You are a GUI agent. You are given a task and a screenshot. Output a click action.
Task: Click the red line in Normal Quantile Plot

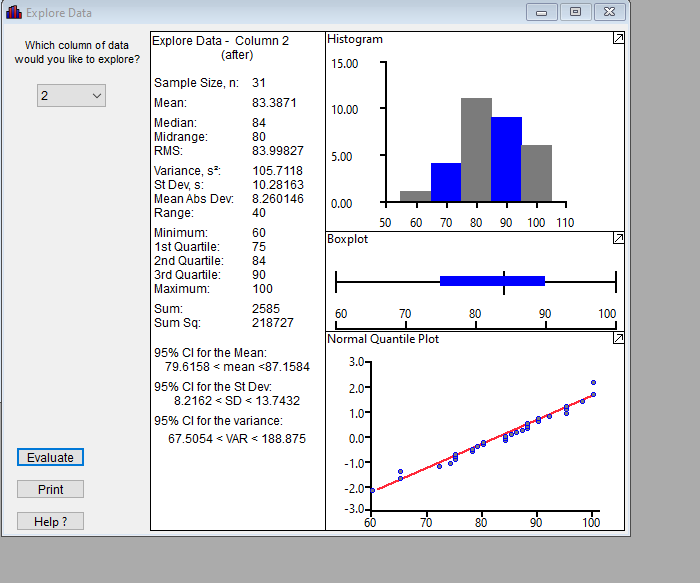pyautogui.click(x=485, y=442)
